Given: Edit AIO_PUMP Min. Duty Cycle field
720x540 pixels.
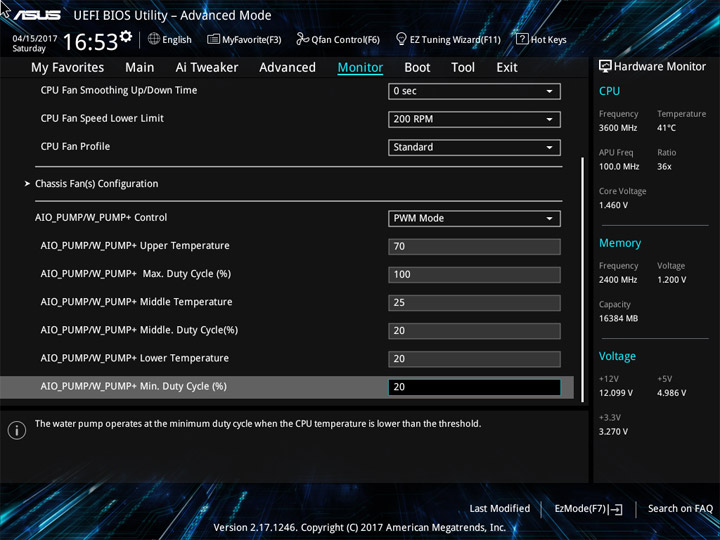Looking at the screenshot, I should point(474,387).
